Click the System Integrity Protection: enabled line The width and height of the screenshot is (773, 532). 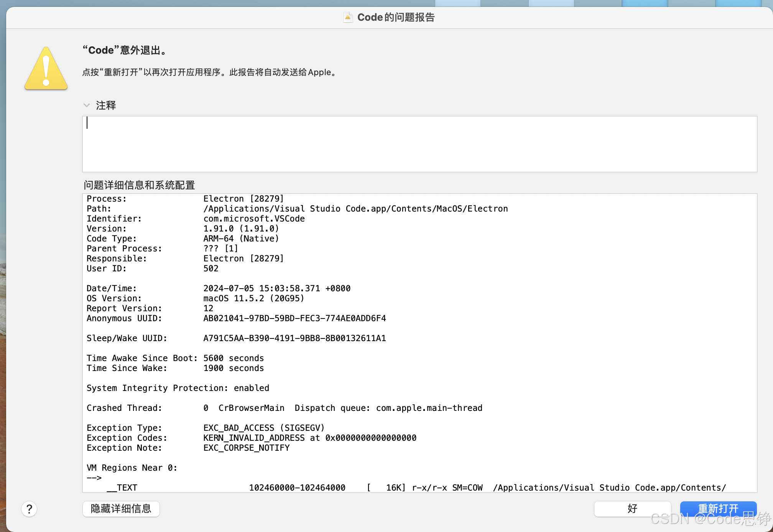tap(178, 388)
